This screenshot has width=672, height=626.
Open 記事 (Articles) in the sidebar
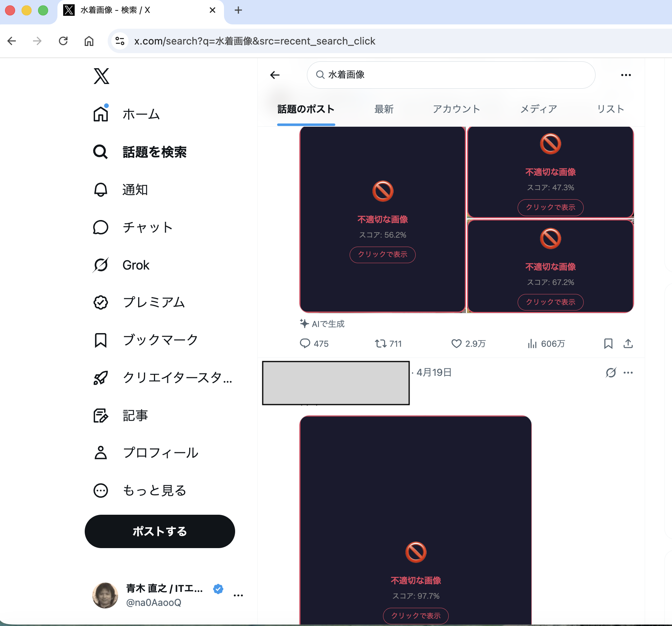pos(121,415)
